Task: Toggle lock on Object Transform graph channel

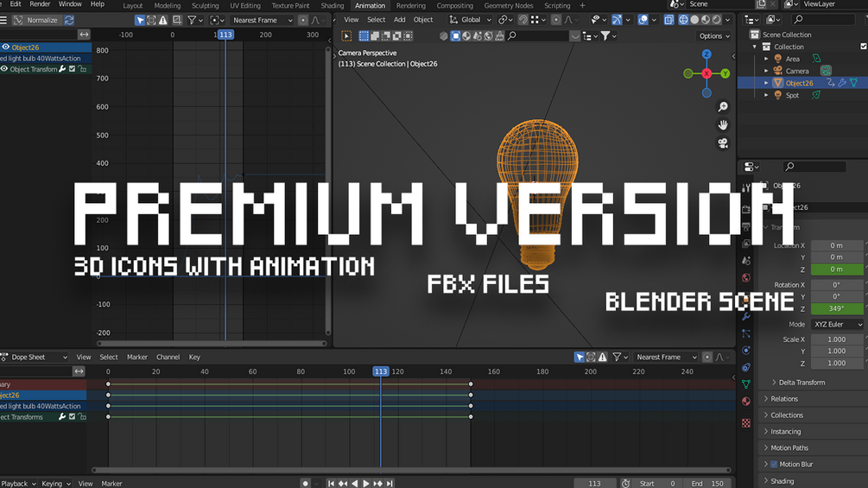Action: tap(83, 69)
